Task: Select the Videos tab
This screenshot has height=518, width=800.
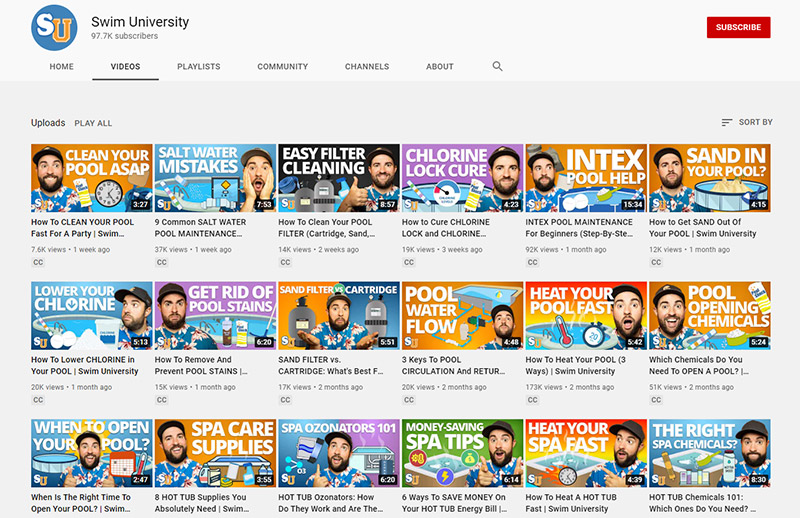Action: tap(126, 66)
